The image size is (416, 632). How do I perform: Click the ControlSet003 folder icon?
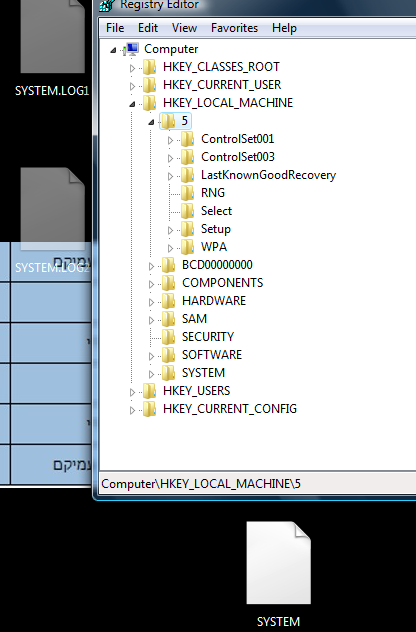point(187,157)
